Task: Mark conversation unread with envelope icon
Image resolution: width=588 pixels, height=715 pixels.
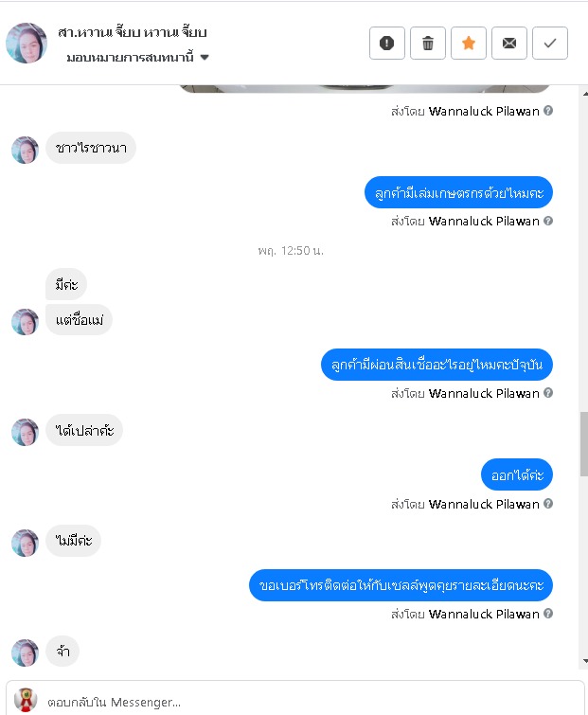Action: 509,44
